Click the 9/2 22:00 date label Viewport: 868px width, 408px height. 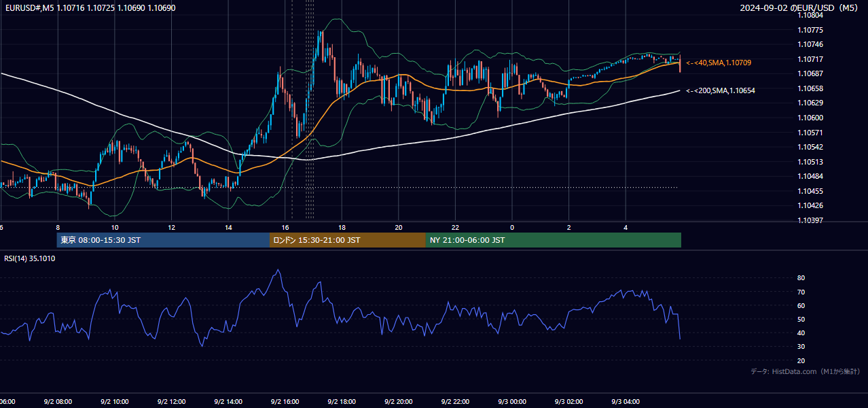(456, 402)
